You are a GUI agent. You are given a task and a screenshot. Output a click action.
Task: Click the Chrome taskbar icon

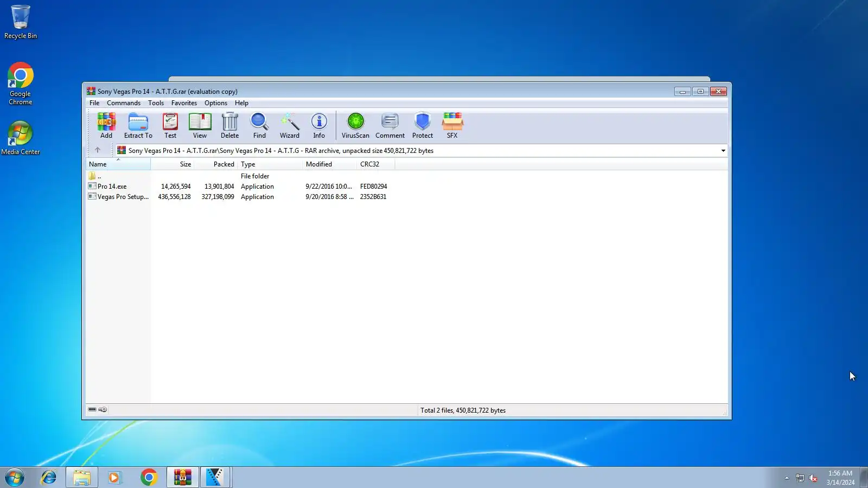149,477
